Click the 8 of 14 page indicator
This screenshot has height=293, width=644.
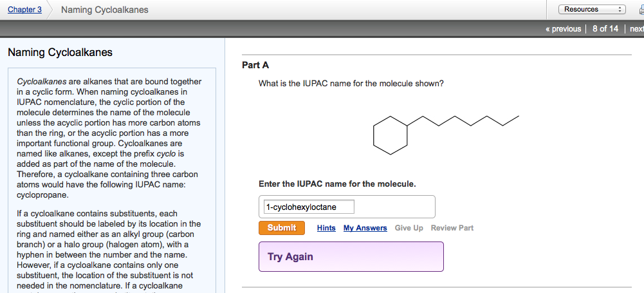605,29
